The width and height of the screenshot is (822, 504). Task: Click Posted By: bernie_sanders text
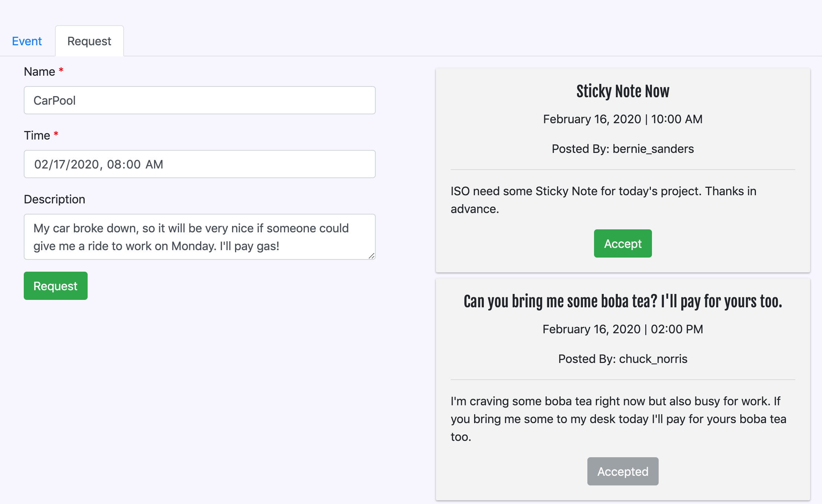(x=623, y=149)
